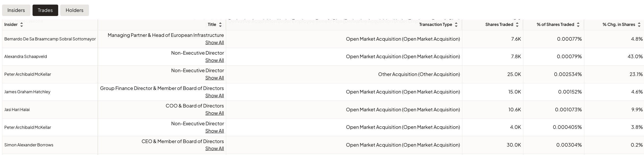644x155 pixels.
Task: Sort by % Chg. in Shares arrows
Action: pyautogui.click(x=639, y=25)
